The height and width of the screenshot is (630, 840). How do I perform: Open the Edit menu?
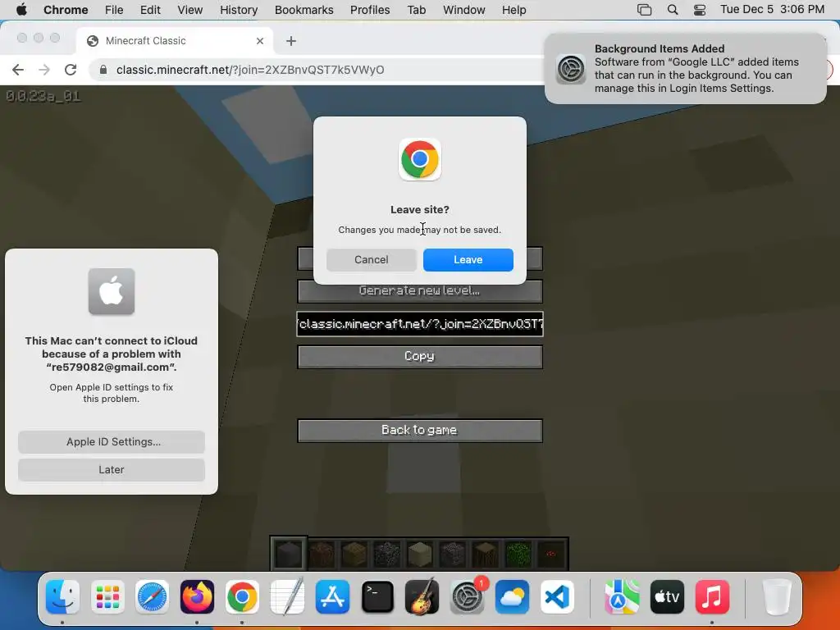150,10
